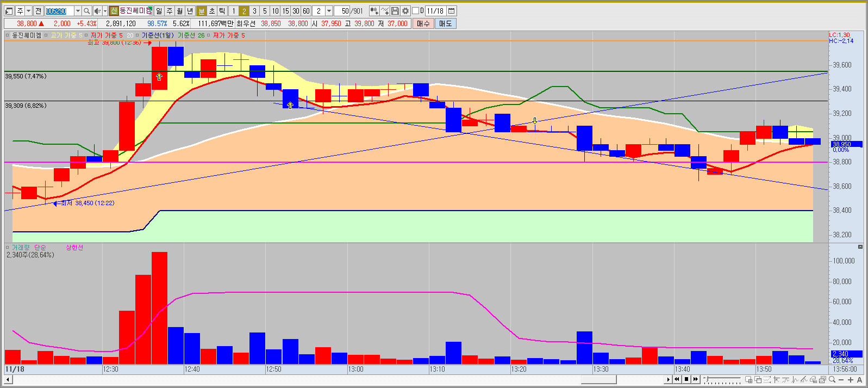Select the 년 yearly period tab

click(x=190, y=11)
